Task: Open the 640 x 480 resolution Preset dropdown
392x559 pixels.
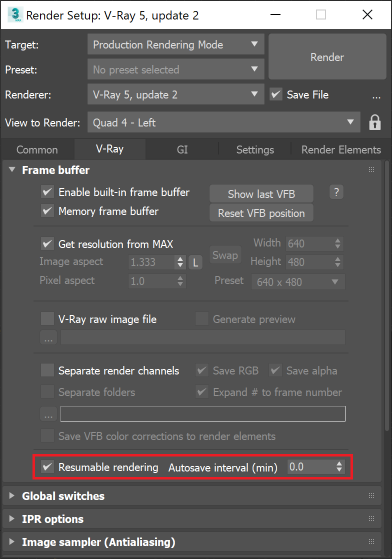Action: pyautogui.click(x=297, y=282)
